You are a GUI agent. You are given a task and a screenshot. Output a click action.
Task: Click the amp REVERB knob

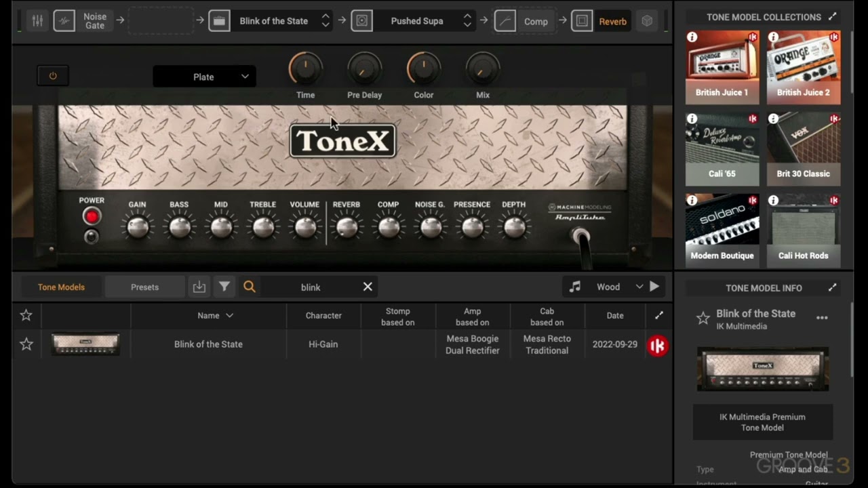tap(347, 227)
